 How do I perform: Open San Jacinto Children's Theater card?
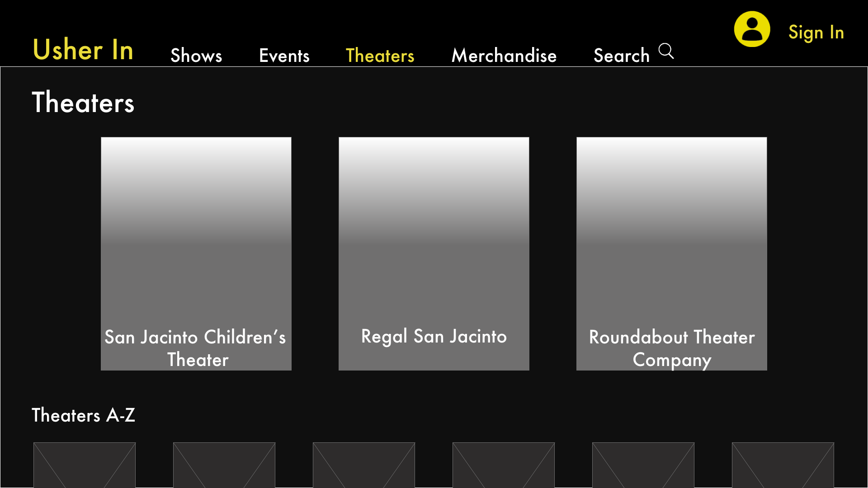click(196, 254)
